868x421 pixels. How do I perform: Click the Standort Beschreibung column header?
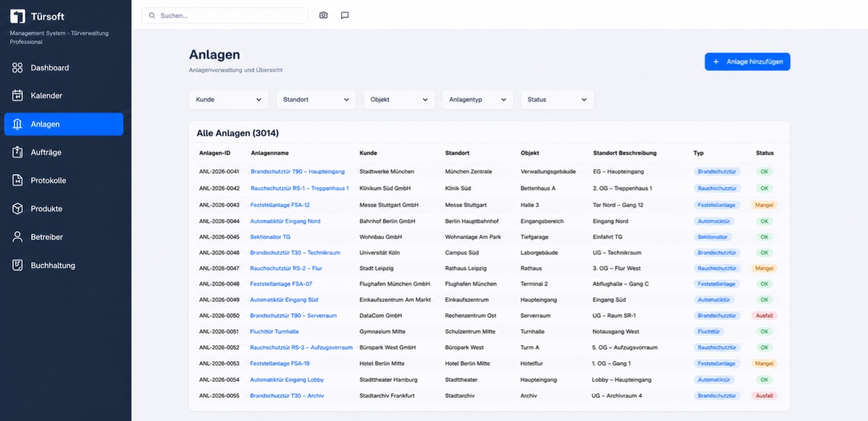[625, 153]
